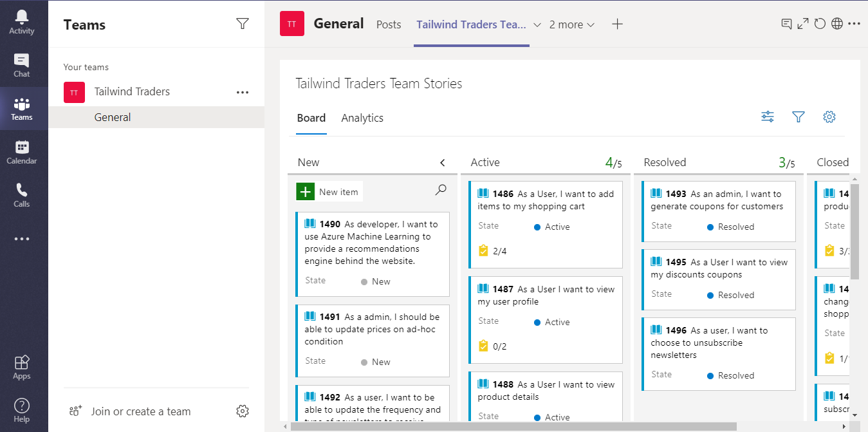Expand the 2/4 tasks checklist on story 1486
Image resolution: width=868 pixels, height=432 pixels.
(x=492, y=251)
